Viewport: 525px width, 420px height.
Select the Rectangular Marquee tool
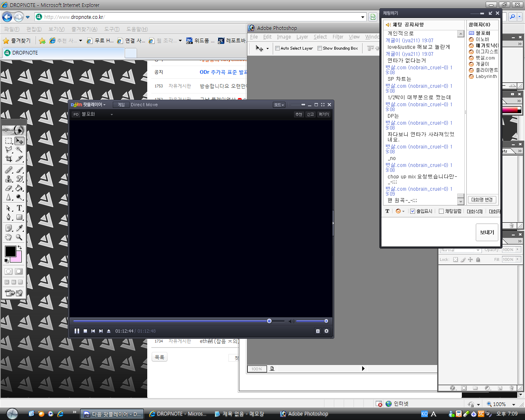9,141
